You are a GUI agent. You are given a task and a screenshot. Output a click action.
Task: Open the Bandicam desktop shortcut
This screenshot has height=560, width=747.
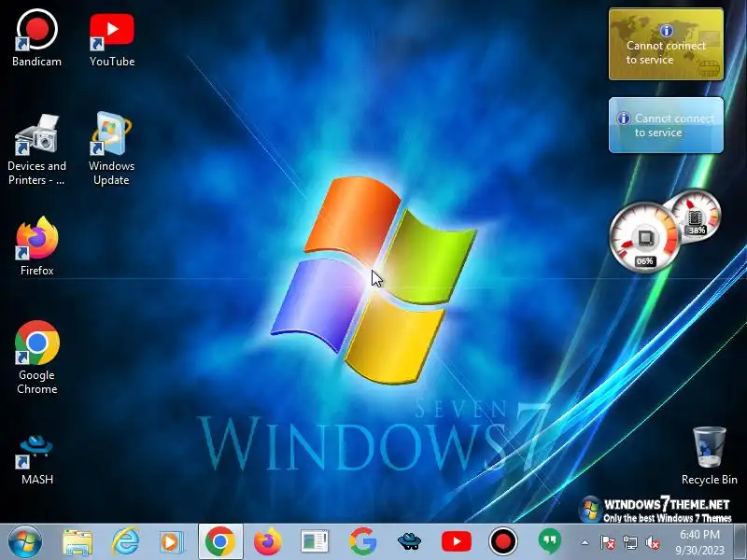coord(36,38)
